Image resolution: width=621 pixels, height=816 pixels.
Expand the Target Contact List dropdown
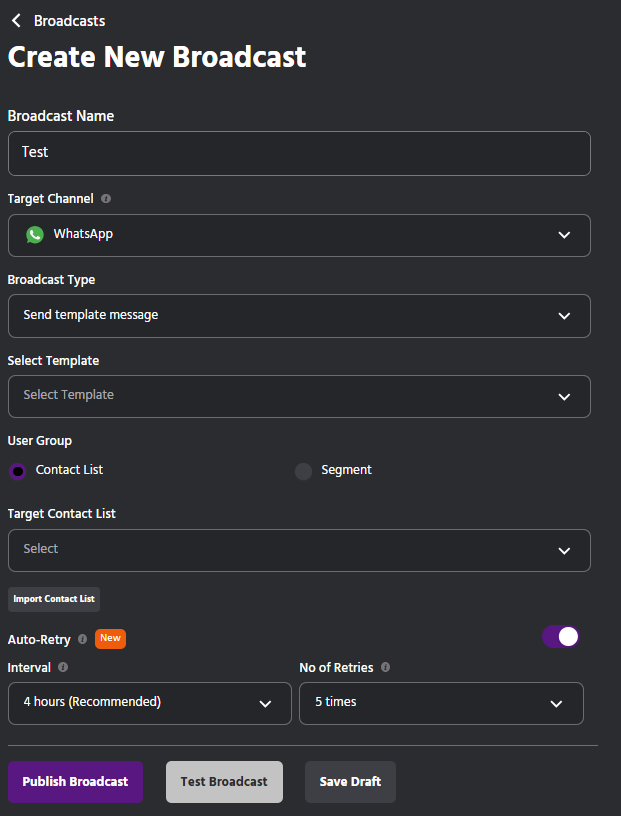[x=299, y=550]
